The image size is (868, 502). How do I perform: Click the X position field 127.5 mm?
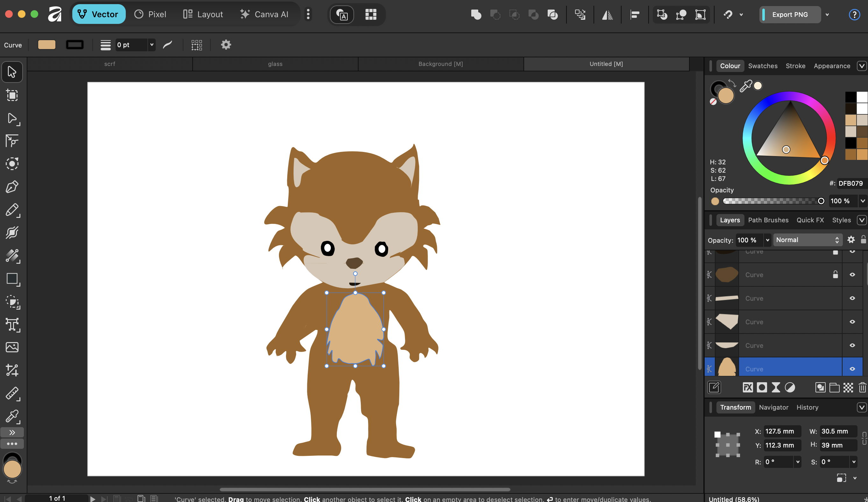781,431
